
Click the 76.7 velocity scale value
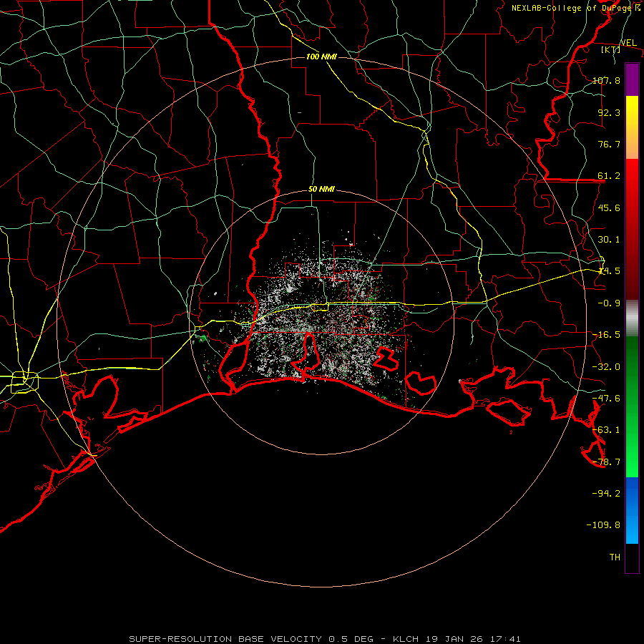click(x=609, y=144)
